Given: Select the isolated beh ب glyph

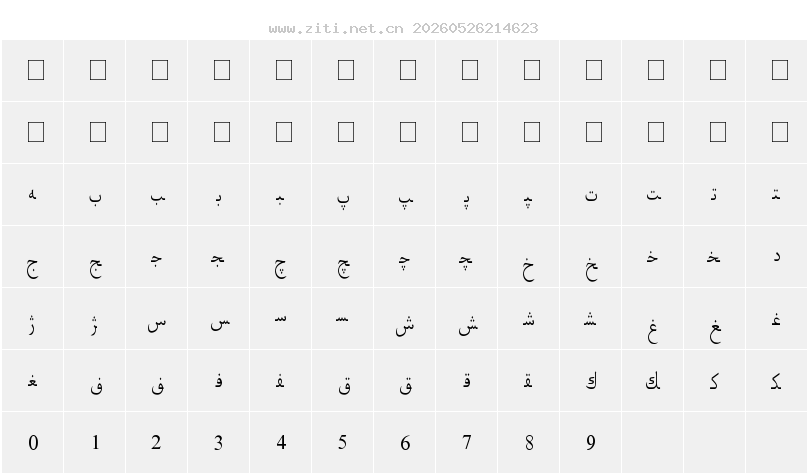Looking at the screenshot, I should click(x=95, y=195).
